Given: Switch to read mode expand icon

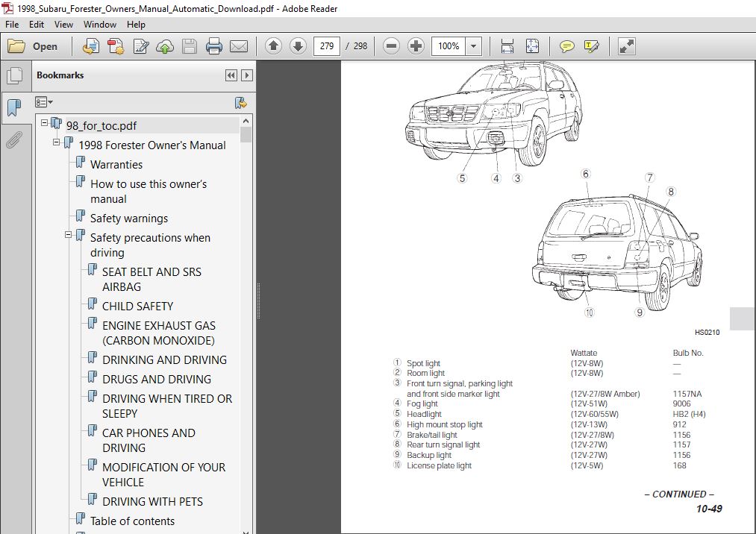Looking at the screenshot, I should click(x=627, y=46).
